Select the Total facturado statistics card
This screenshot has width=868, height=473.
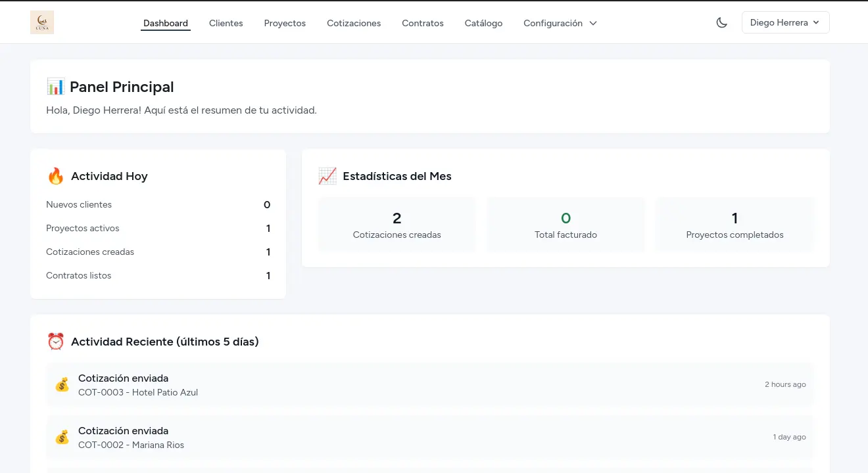point(566,225)
